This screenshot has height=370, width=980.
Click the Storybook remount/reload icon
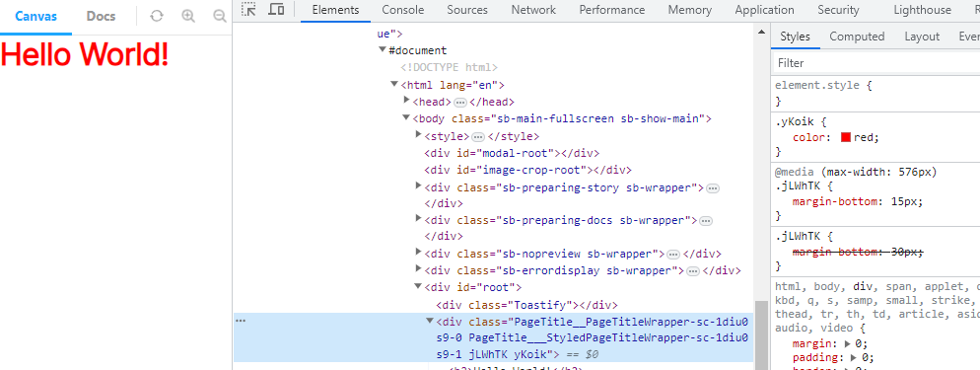tap(156, 16)
